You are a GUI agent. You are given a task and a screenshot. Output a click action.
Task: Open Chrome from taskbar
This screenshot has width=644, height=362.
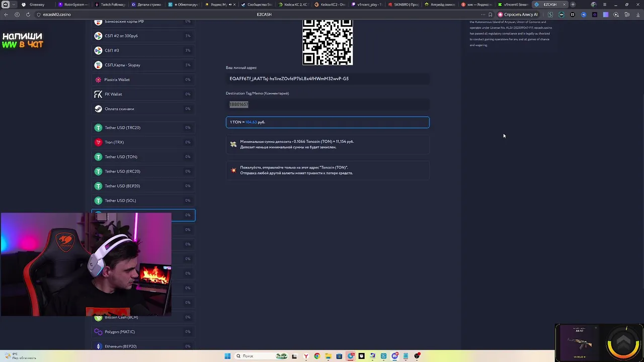pyautogui.click(x=317, y=356)
